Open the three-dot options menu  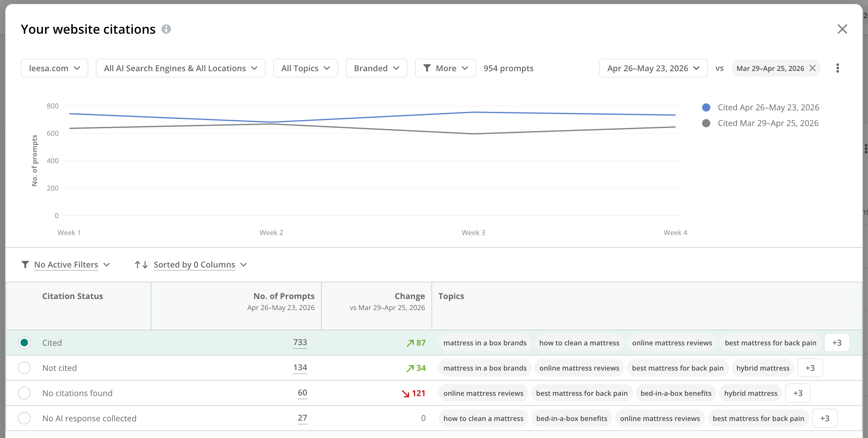[838, 68]
